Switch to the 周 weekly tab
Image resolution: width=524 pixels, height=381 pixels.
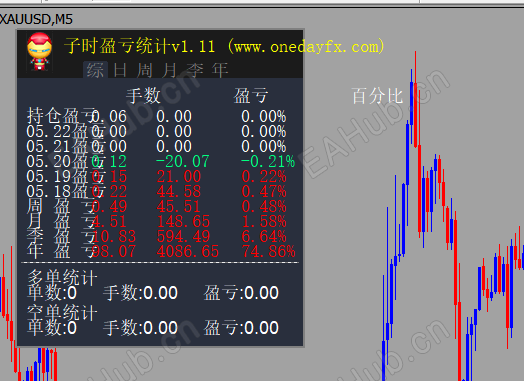[145, 70]
